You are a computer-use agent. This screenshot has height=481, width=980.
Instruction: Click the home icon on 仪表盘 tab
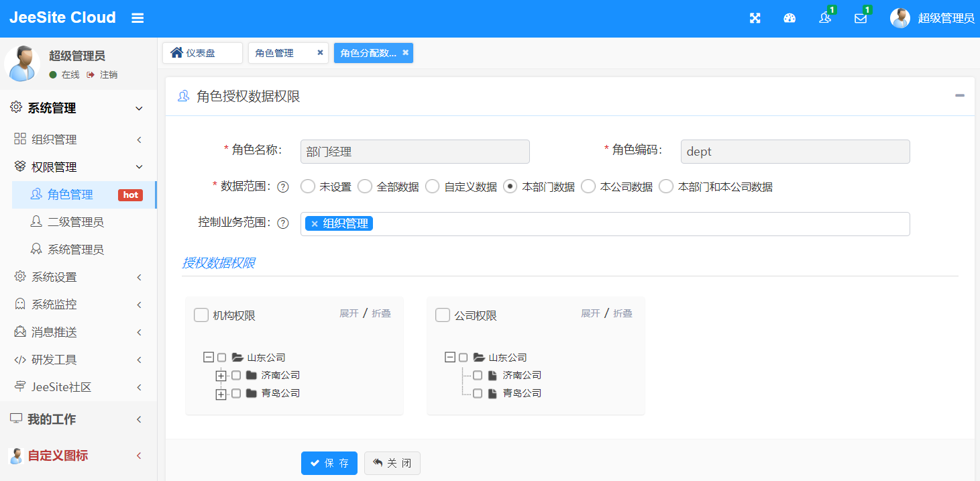[x=177, y=52]
